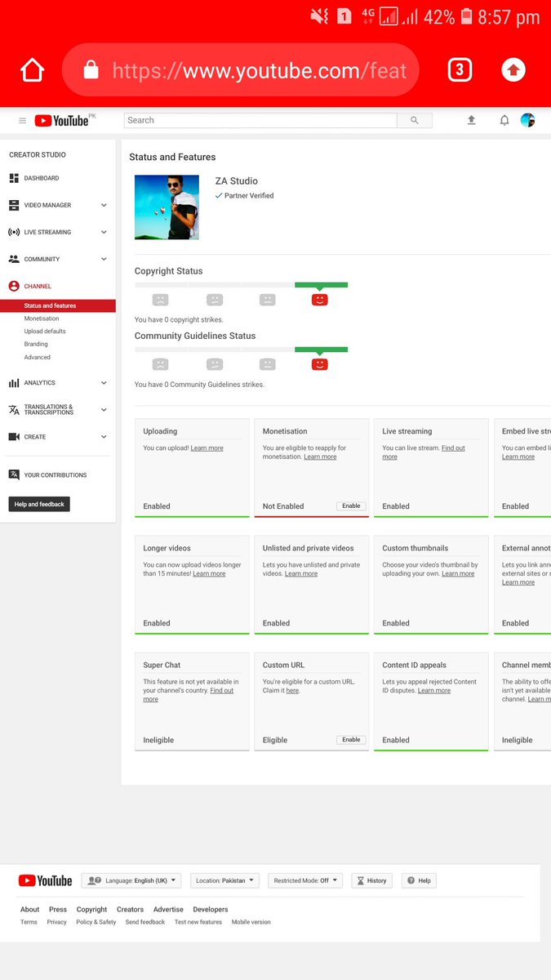
Task: Click Enable button on Custom URL card
Action: coord(351,740)
